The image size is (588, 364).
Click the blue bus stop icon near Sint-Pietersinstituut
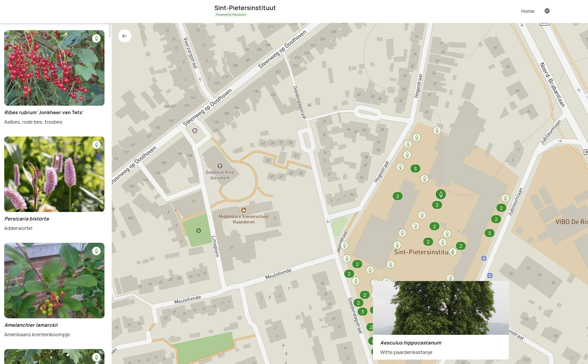[484, 258]
